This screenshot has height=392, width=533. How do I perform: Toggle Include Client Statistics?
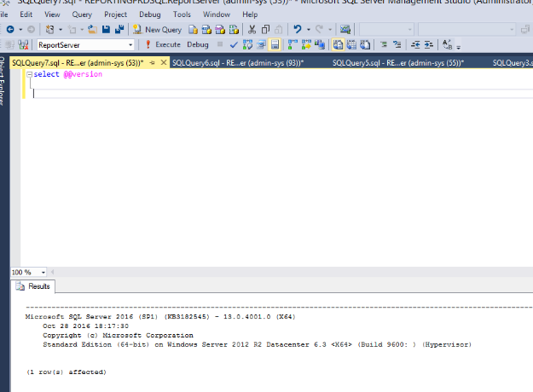tap(320, 45)
